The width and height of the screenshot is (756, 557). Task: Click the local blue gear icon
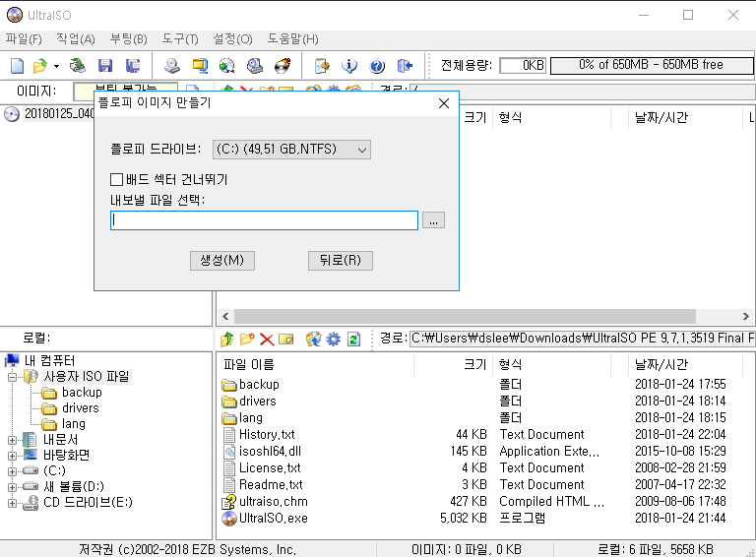click(x=333, y=340)
